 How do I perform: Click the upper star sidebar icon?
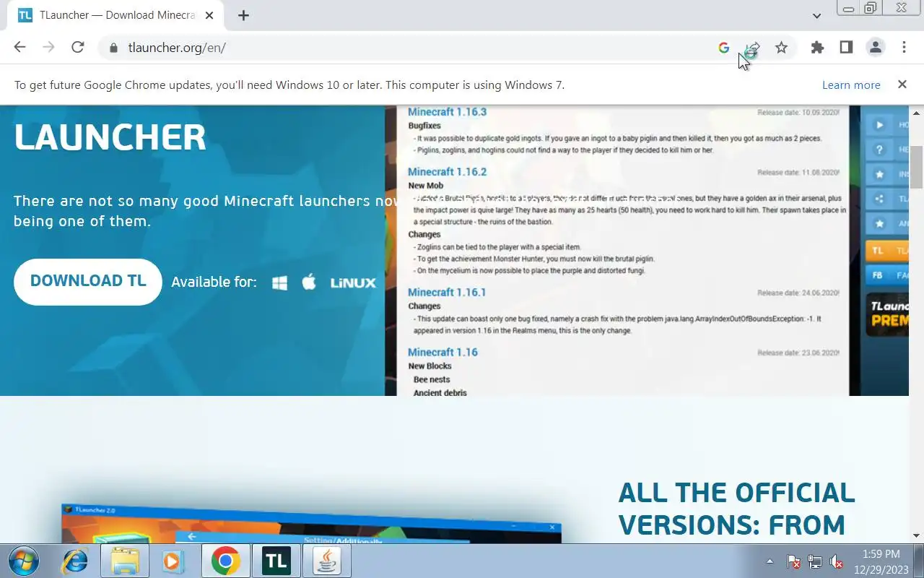[879, 174]
